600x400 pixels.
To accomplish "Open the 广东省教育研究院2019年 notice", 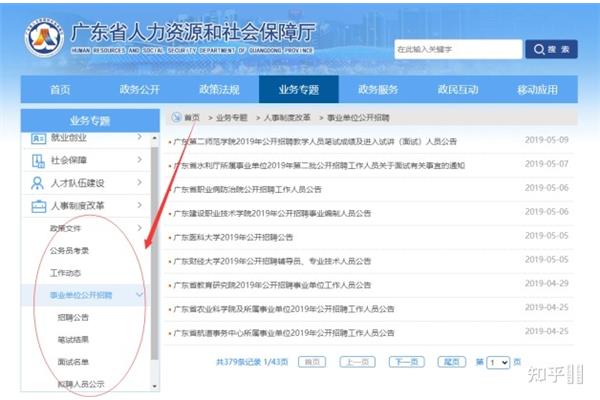I will [272, 285].
